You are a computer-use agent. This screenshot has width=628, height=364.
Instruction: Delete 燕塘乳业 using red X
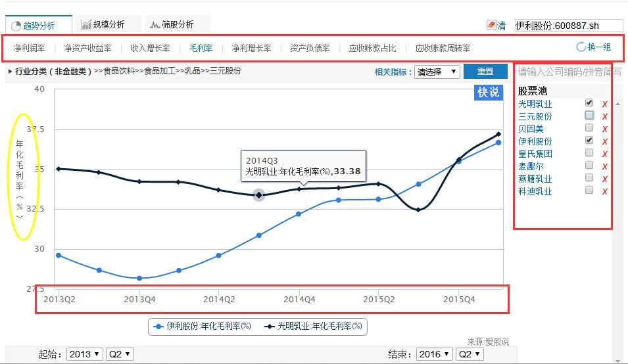(x=605, y=179)
